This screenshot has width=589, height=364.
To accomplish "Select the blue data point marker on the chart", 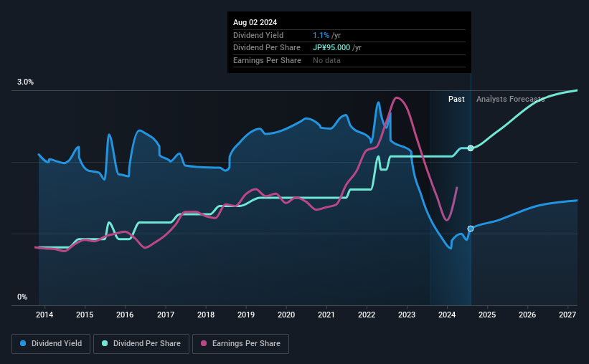I will tap(471, 229).
